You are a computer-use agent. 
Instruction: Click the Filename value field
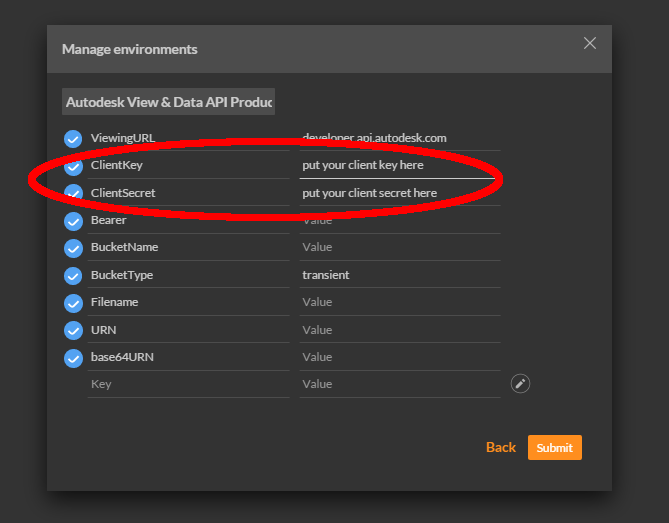(x=400, y=302)
